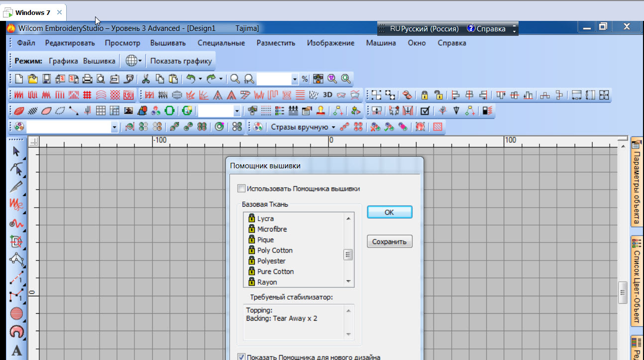Click the fabric list scrollbar thumb

(x=348, y=254)
